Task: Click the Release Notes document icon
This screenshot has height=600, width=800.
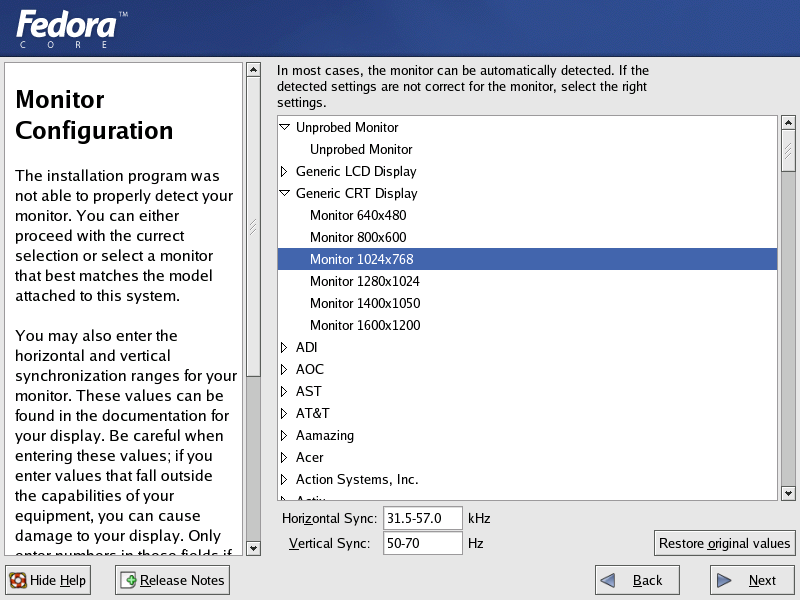Action: pyautogui.click(x=128, y=580)
